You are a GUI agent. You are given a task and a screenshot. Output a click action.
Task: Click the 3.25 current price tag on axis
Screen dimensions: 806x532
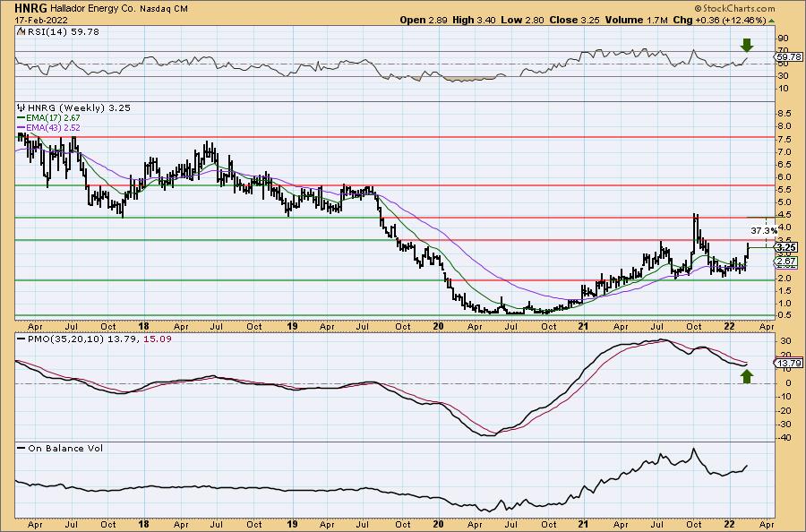pyautogui.click(x=788, y=247)
